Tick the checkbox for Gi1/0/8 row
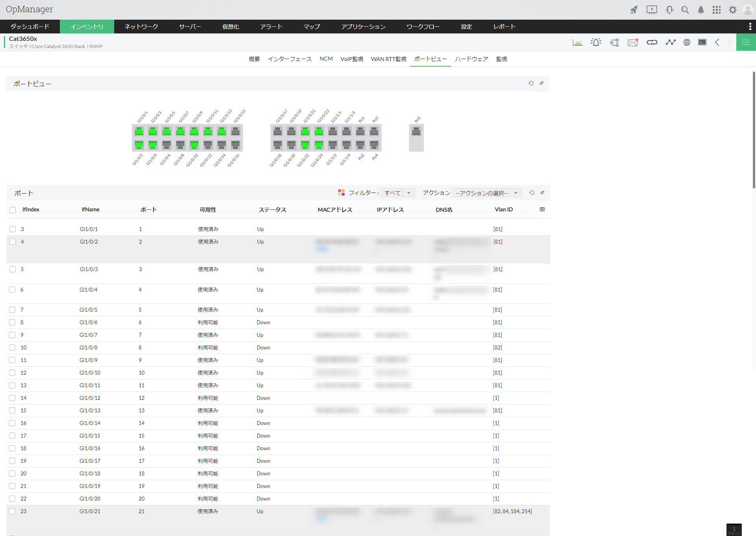Screen dimensions: 756x536 pos(13,347)
